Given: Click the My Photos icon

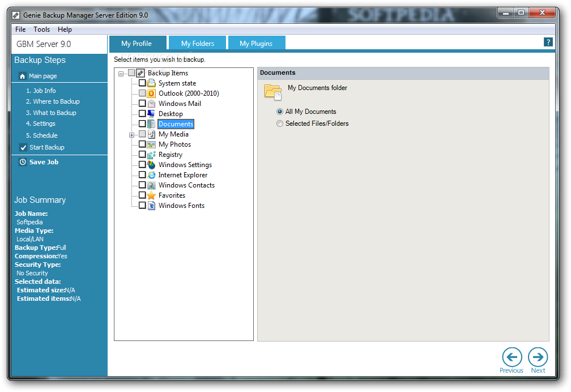Looking at the screenshot, I should pos(151,144).
